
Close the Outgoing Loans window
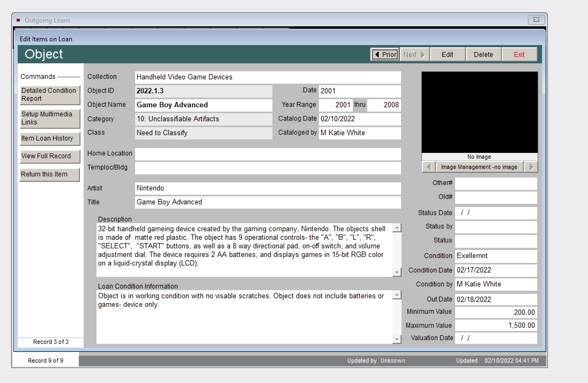click(x=536, y=20)
